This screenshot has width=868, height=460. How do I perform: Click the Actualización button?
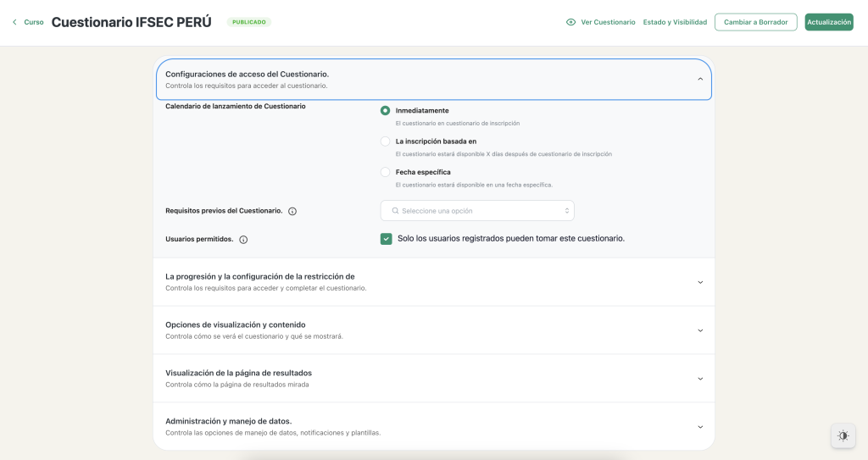(829, 22)
